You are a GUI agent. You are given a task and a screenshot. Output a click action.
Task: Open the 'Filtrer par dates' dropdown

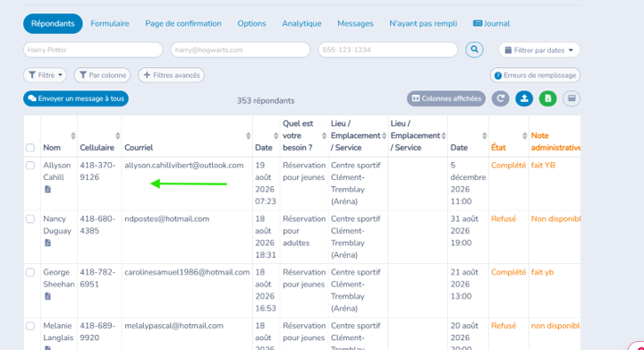coord(538,50)
